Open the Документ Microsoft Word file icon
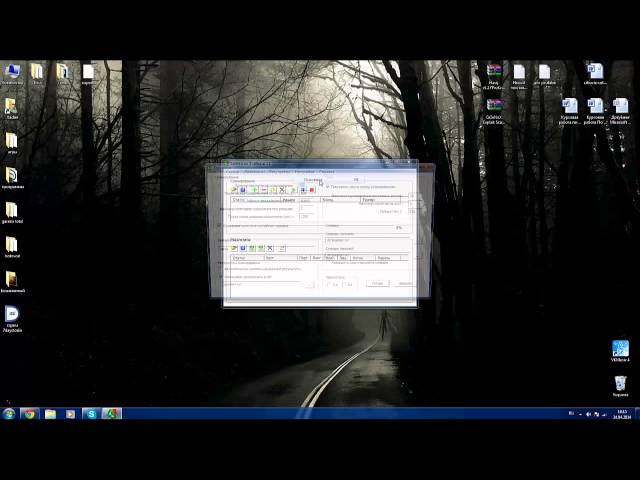The width and height of the screenshot is (640, 480). point(620,111)
